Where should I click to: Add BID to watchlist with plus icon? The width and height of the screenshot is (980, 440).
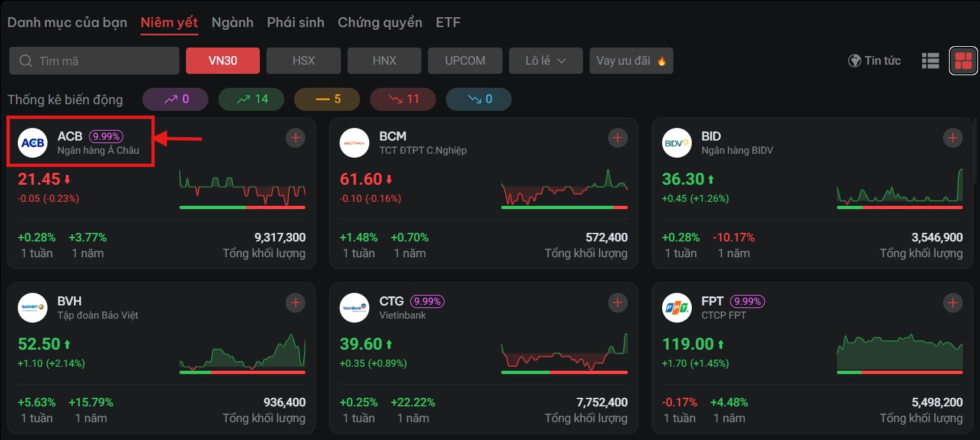[x=952, y=138]
